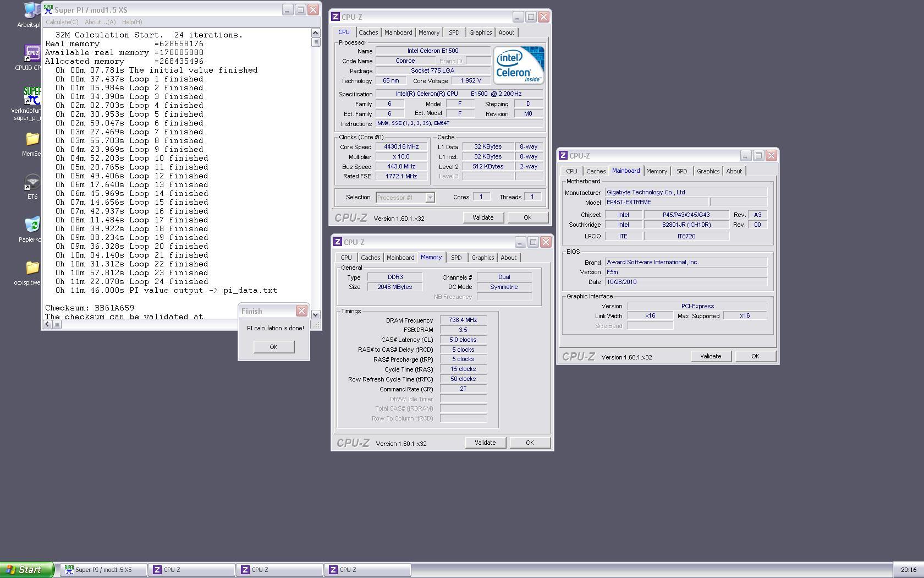The height and width of the screenshot is (578, 924).
Task: Switch to Caches tab in CPU window
Action: click(x=369, y=32)
